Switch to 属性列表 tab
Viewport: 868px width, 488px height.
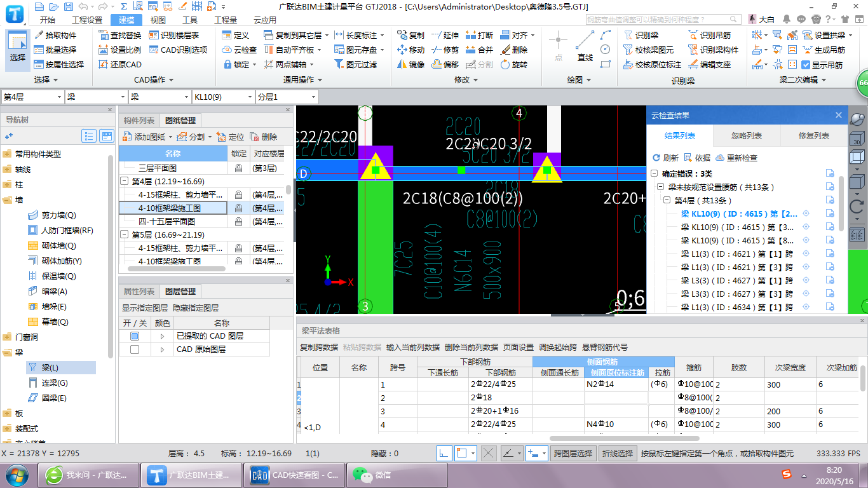tap(139, 291)
